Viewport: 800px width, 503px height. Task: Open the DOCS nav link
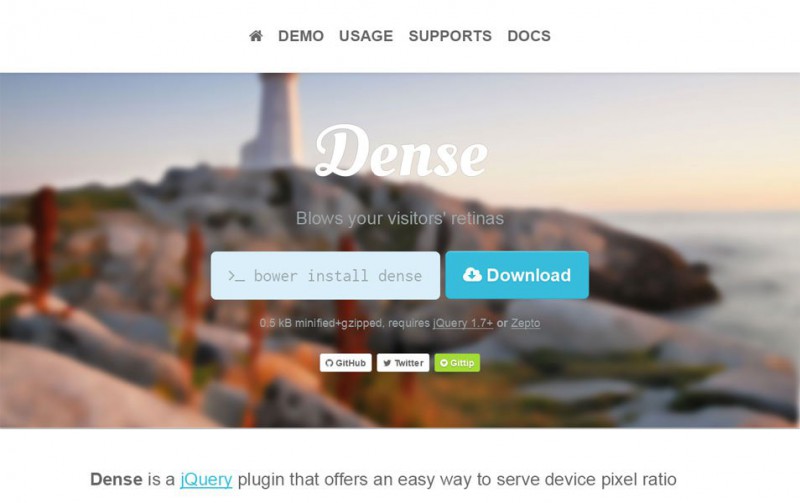(x=529, y=36)
